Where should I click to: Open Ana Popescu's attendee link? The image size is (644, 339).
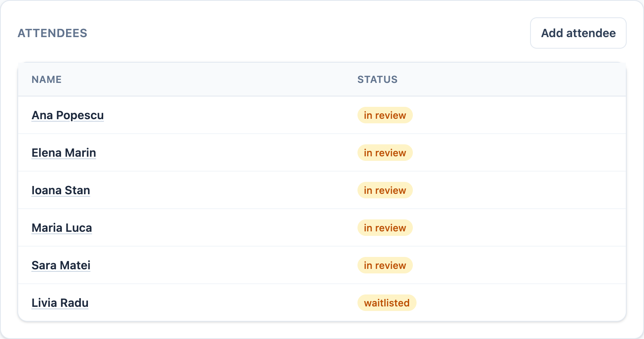pyautogui.click(x=68, y=115)
